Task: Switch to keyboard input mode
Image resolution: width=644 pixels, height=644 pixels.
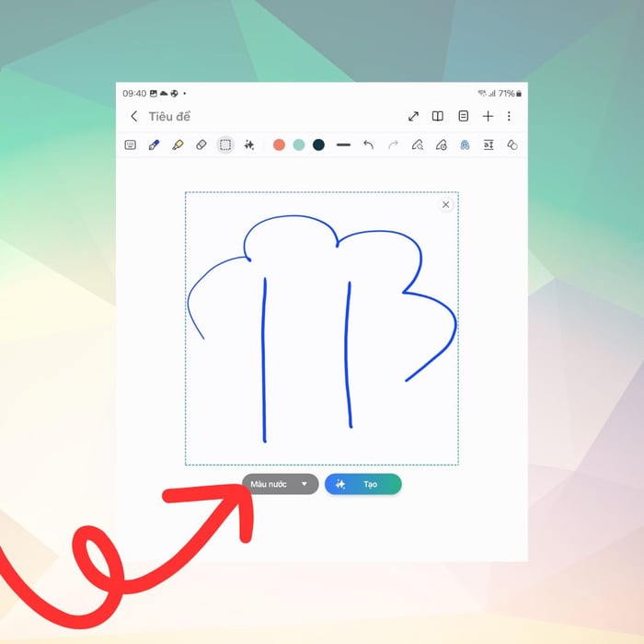Action: click(131, 144)
